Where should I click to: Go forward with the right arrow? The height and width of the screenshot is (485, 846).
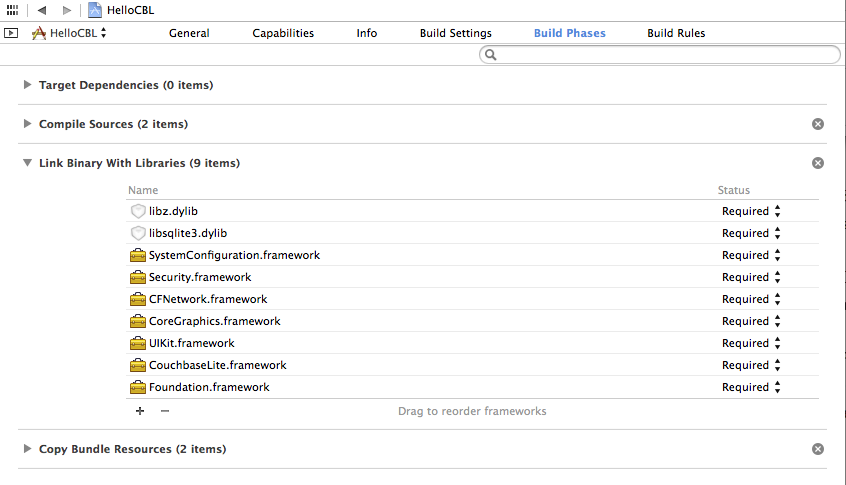(66, 10)
